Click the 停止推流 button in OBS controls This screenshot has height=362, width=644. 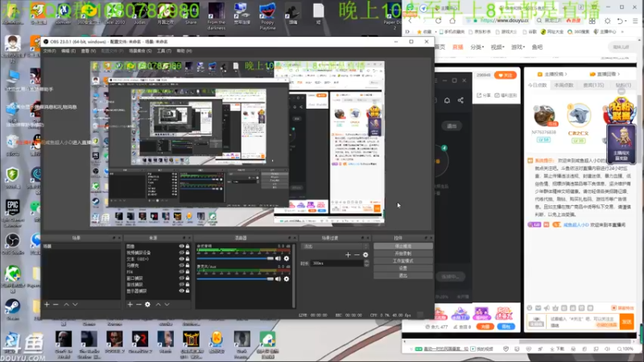[x=403, y=246]
